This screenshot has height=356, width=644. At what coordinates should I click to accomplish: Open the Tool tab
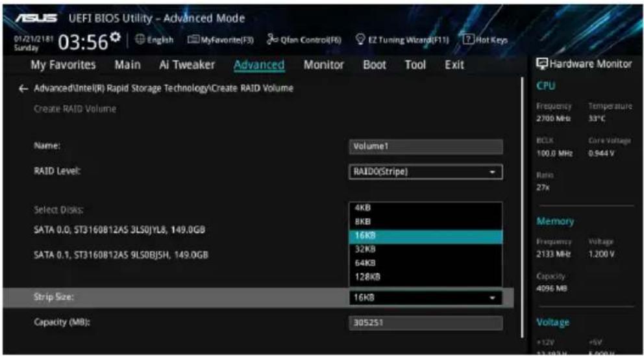pyautogui.click(x=415, y=65)
